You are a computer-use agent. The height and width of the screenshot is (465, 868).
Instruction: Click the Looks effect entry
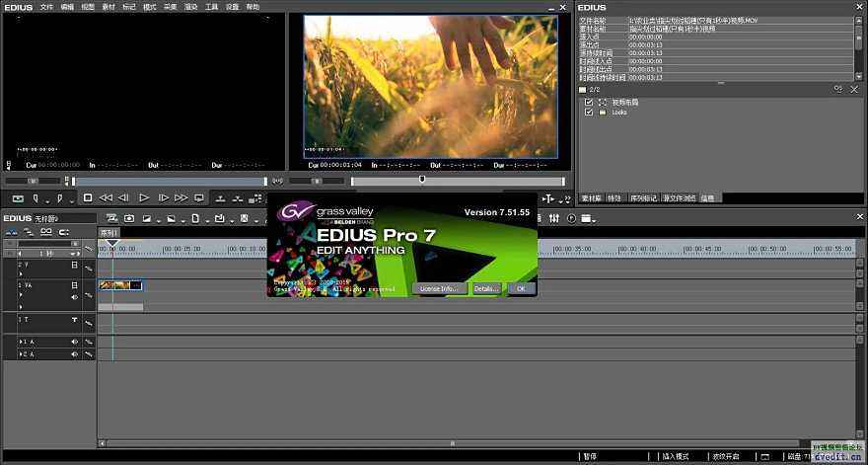(619, 112)
